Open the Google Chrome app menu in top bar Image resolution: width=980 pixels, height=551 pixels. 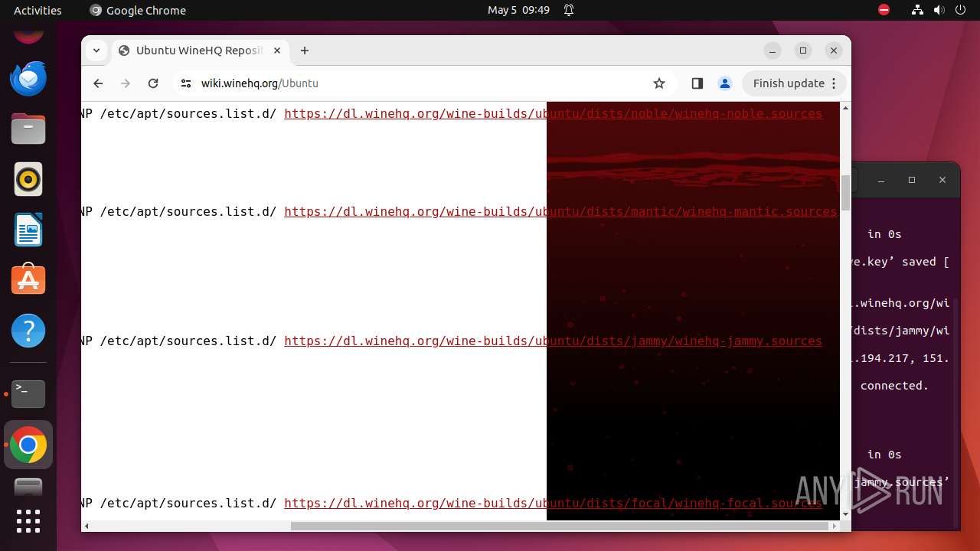tap(138, 10)
